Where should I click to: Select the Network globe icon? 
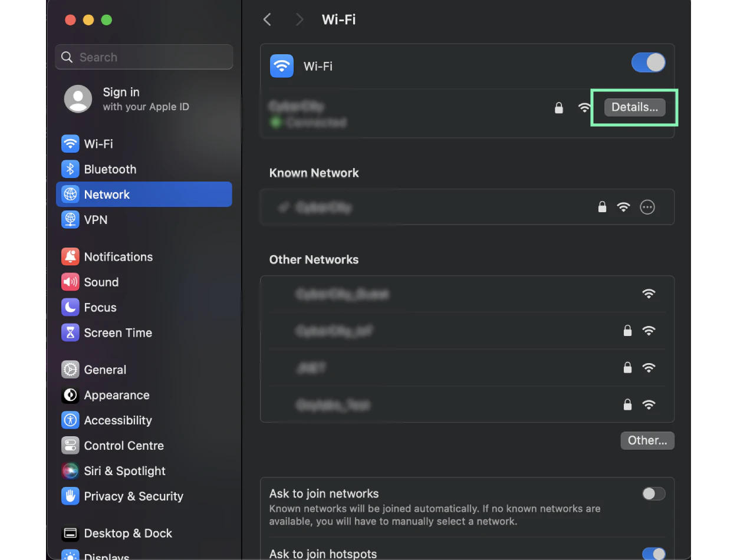(x=70, y=195)
